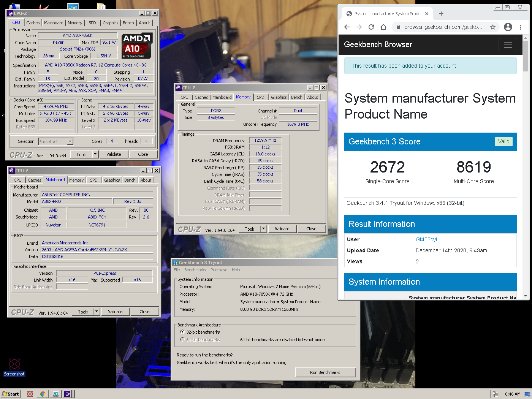The height and width of the screenshot is (399, 532).
Task: Click the Chrome scrollbar up arrow
Action: pos(526,38)
